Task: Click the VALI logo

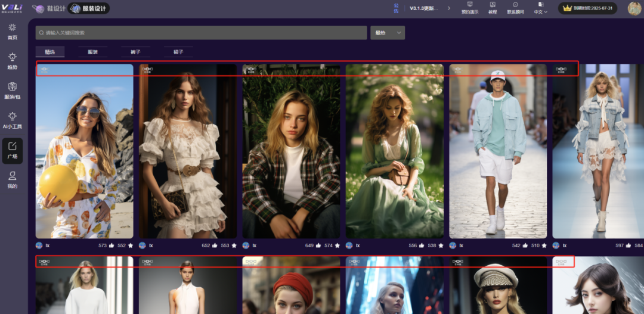Action: coord(11,8)
